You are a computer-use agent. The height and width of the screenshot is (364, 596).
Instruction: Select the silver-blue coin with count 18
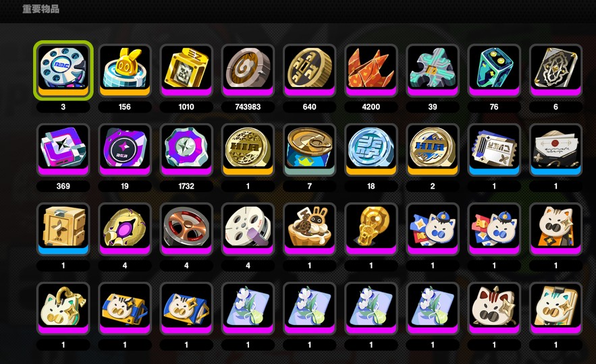point(371,150)
